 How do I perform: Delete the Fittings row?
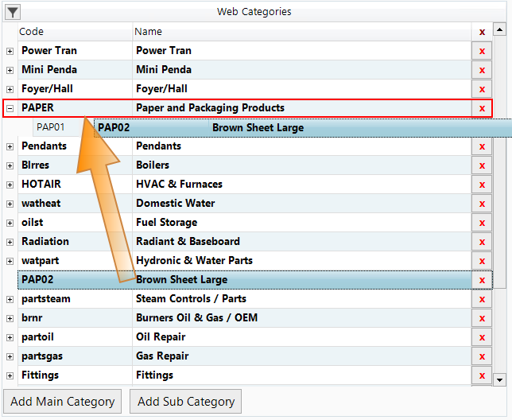click(x=482, y=375)
